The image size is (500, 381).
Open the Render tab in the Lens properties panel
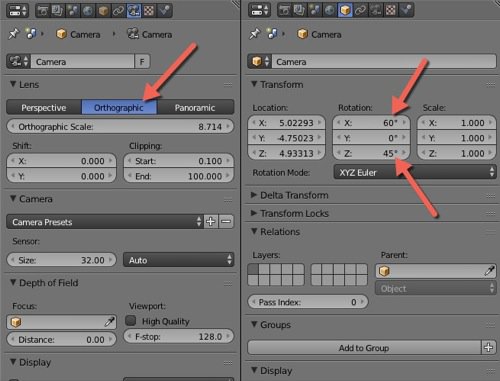43,11
